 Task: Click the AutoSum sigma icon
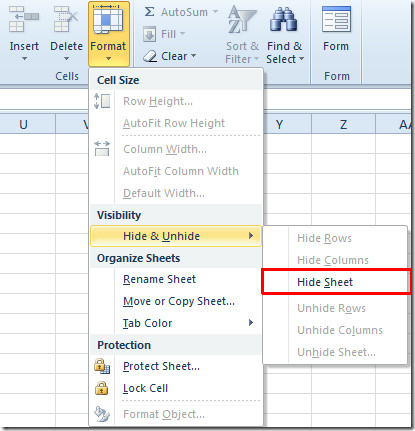149,12
